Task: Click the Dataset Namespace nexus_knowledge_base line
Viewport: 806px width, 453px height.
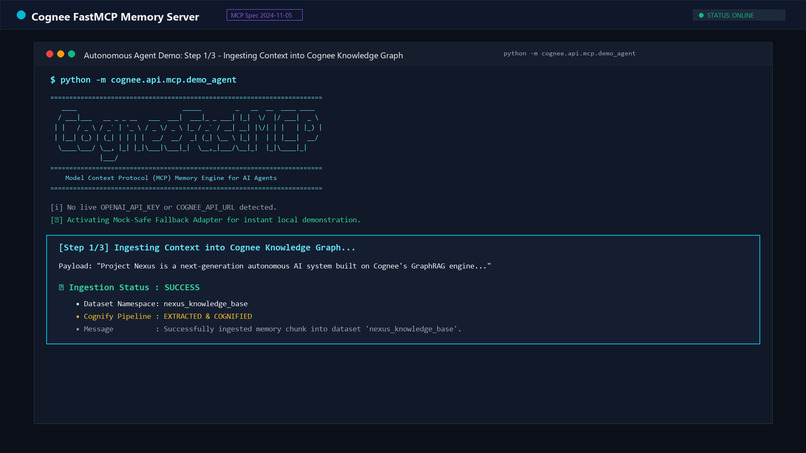Action: click(x=162, y=304)
